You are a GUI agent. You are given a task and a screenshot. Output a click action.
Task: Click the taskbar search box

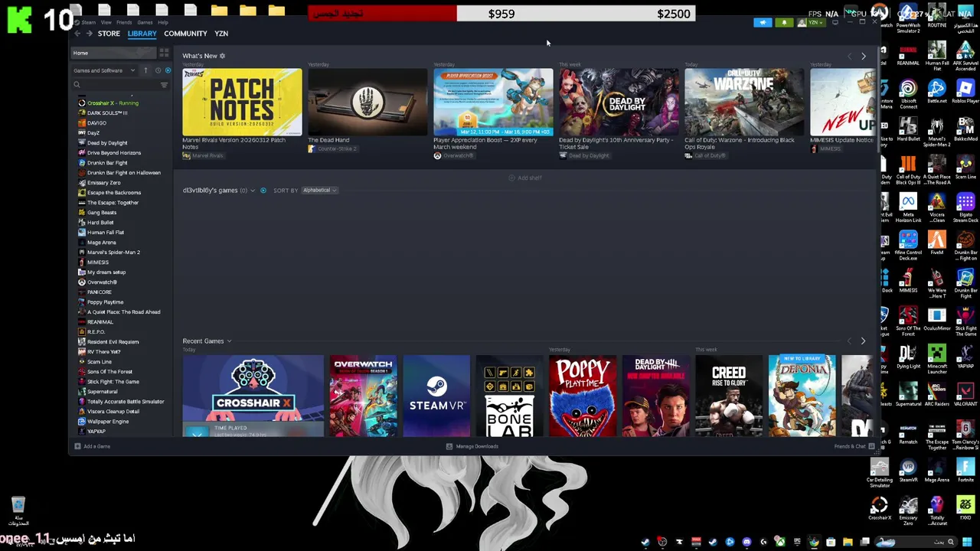coord(916,543)
